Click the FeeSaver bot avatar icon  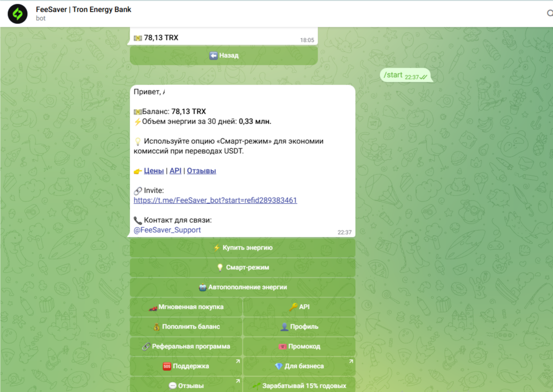(17, 14)
